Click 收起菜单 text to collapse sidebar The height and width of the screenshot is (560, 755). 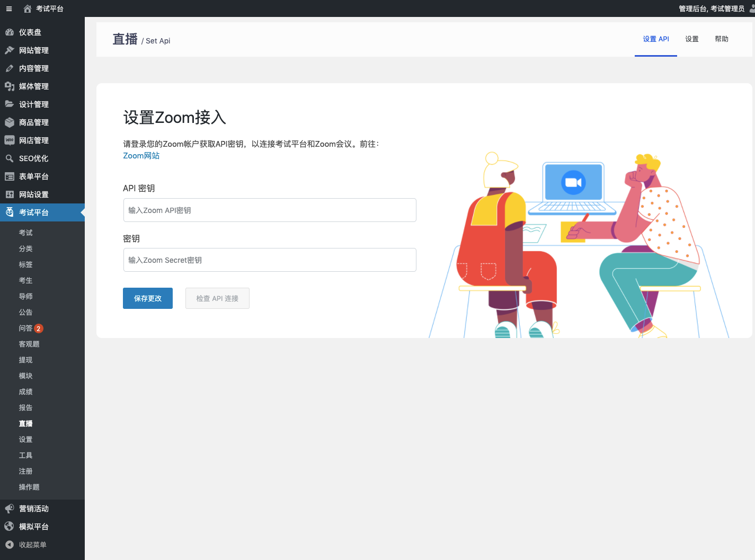[33, 545]
